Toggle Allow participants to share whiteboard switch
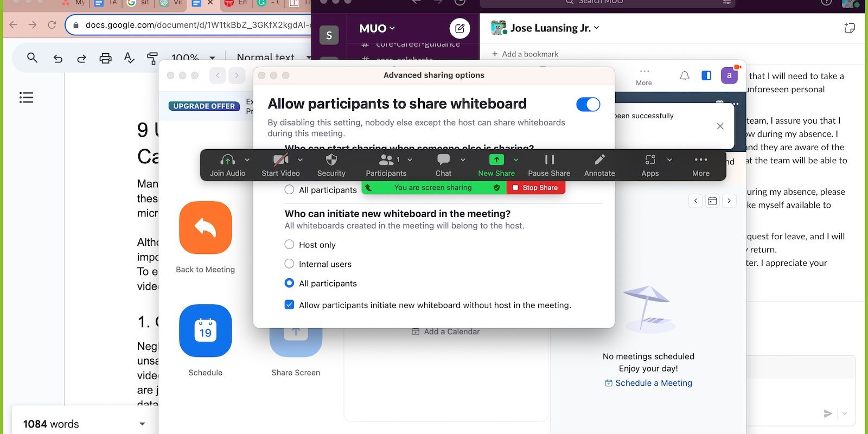868x434 pixels. pos(588,104)
